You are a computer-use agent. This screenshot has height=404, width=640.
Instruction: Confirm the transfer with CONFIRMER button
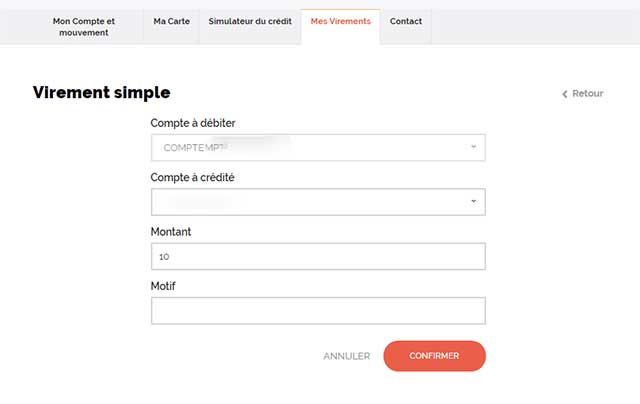pos(434,356)
